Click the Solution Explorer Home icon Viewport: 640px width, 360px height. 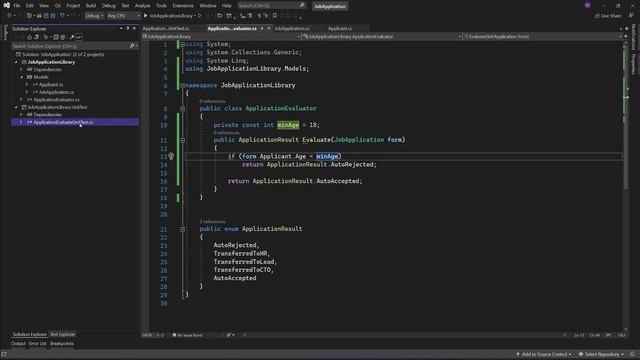pyautogui.click(x=29, y=37)
